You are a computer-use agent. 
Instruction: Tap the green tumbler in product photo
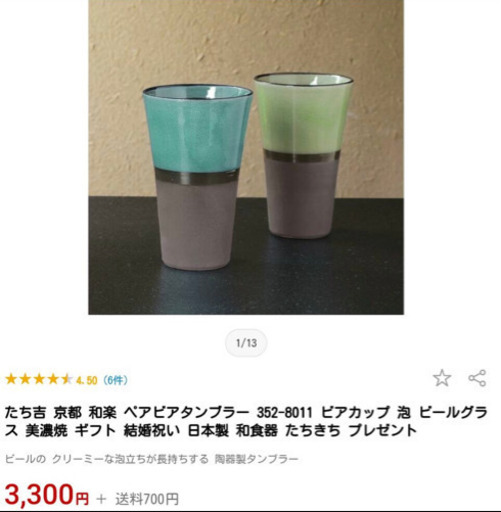pos(303,155)
